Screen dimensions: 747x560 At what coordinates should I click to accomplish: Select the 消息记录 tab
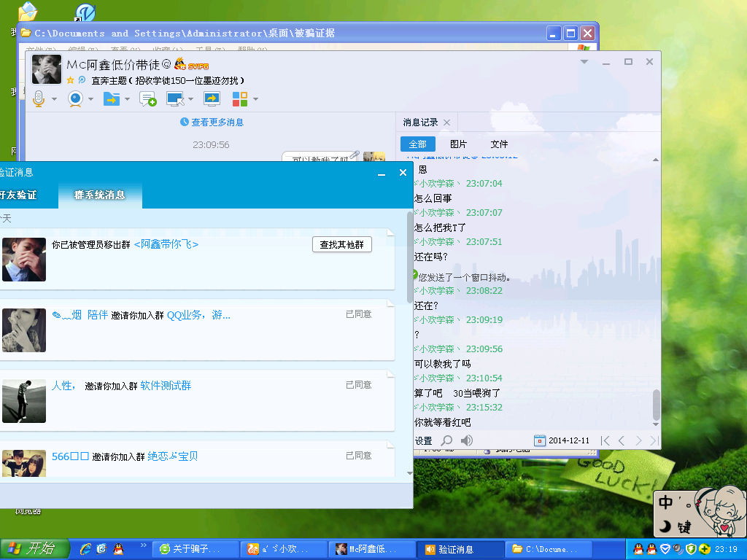[420, 122]
